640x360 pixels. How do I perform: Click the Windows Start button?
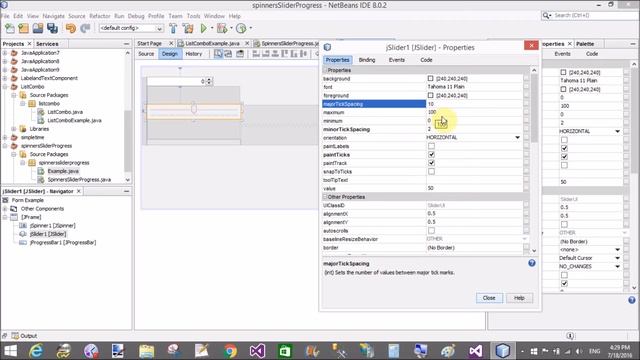(10, 351)
